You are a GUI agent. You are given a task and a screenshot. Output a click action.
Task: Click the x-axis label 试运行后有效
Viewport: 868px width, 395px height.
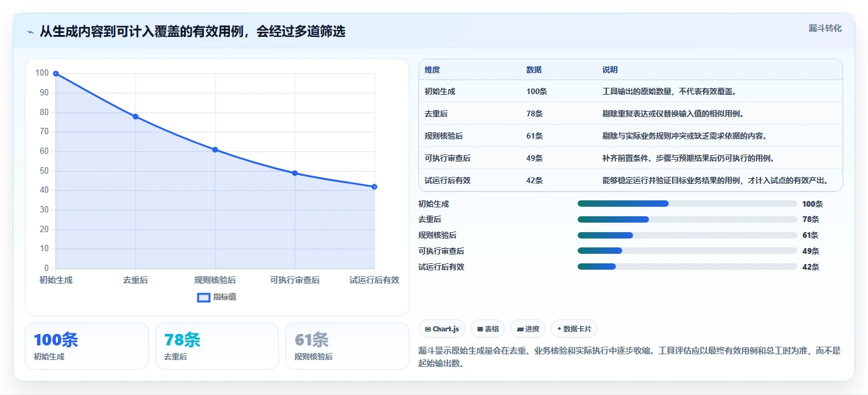tap(374, 280)
